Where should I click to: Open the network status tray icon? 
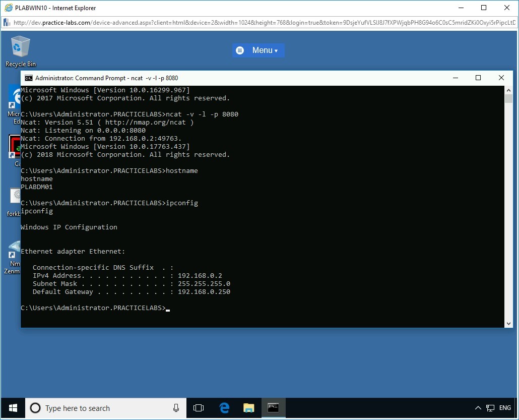click(489, 408)
